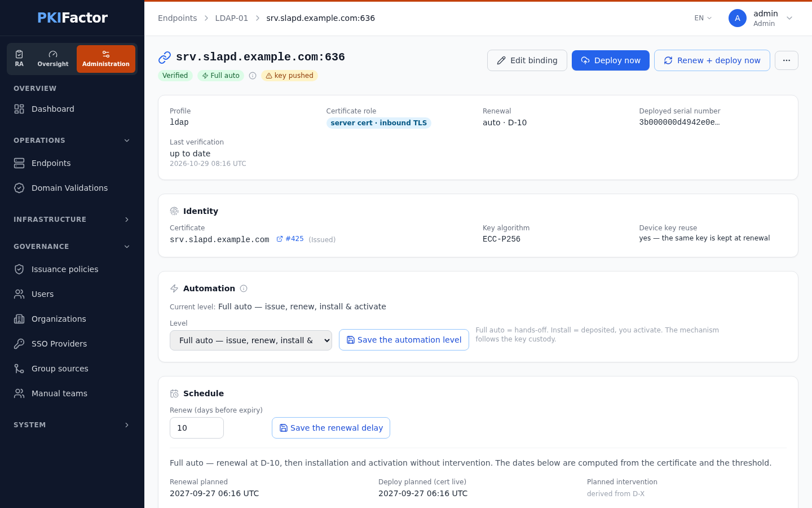Open the admin account menu chevron
812x508 pixels.
(789, 18)
